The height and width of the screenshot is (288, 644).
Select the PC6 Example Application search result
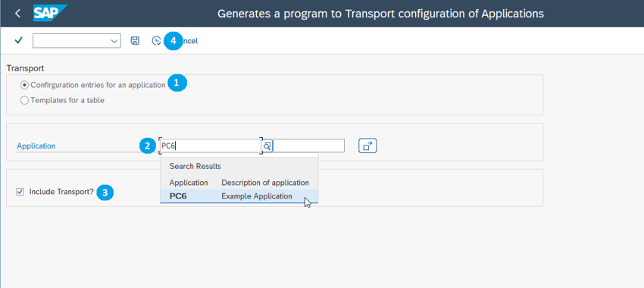[x=239, y=196]
